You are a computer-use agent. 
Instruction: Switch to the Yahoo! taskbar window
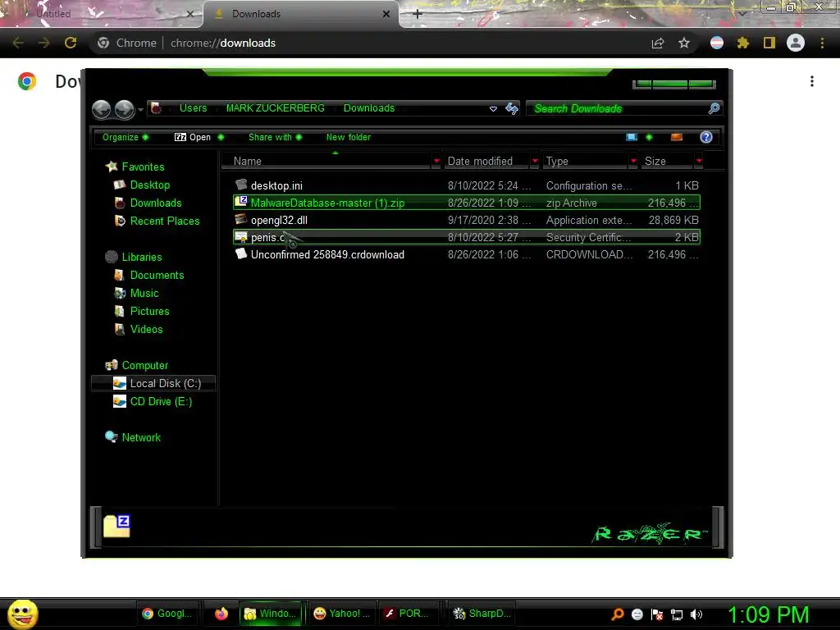click(342, 614)
